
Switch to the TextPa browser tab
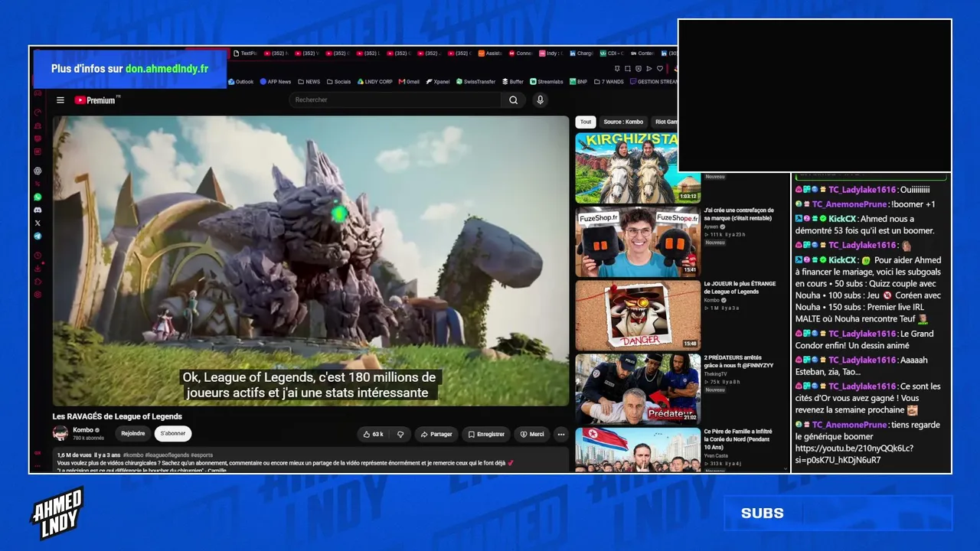[245, 54]
